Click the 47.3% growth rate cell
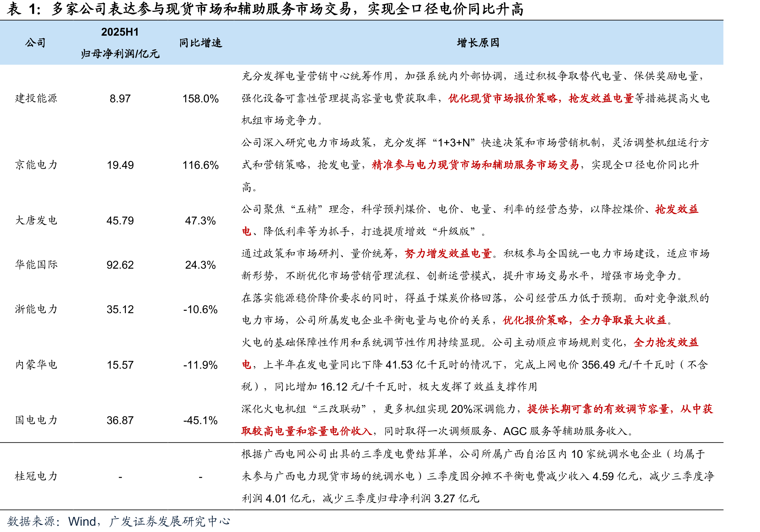The height and width of the screenshot is (532, 760). tap(201, 221)
